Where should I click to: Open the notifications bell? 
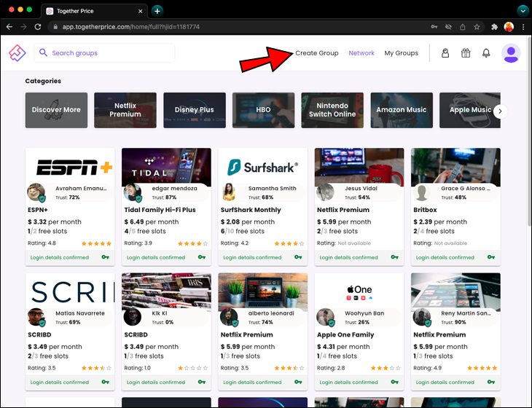coord(486,53)
